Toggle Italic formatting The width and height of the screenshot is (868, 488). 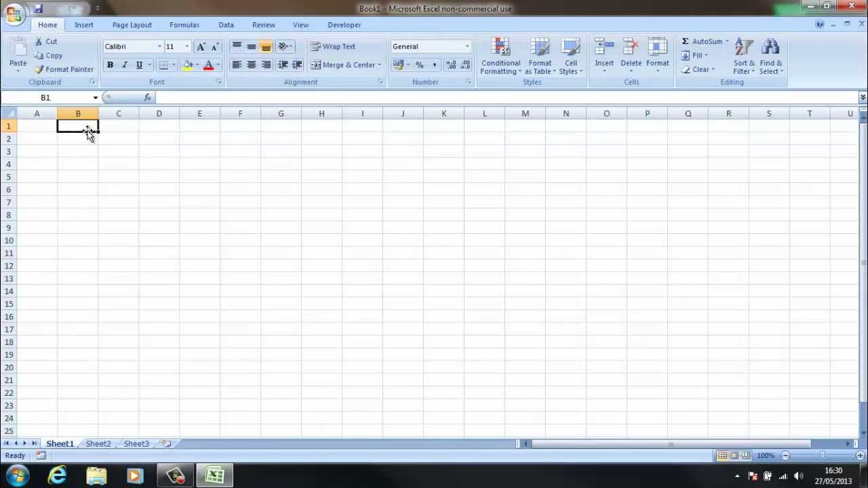pyautogui.click(x=125, y=65)
